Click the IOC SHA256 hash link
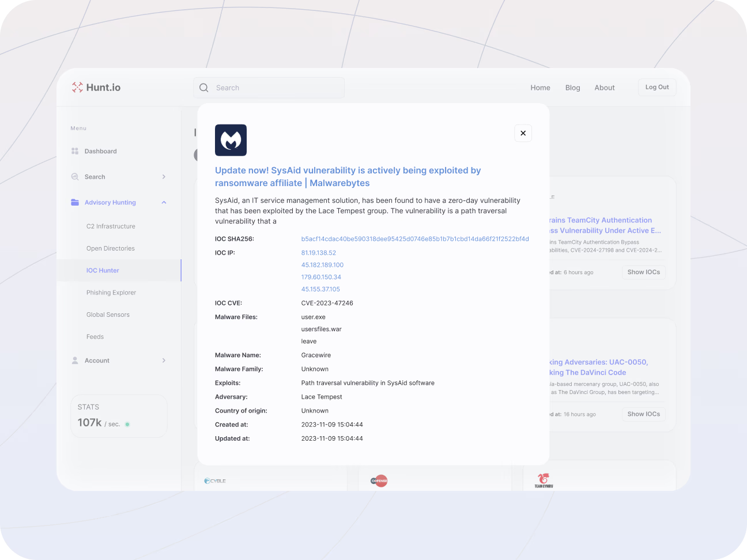 [x=415, y=239]
